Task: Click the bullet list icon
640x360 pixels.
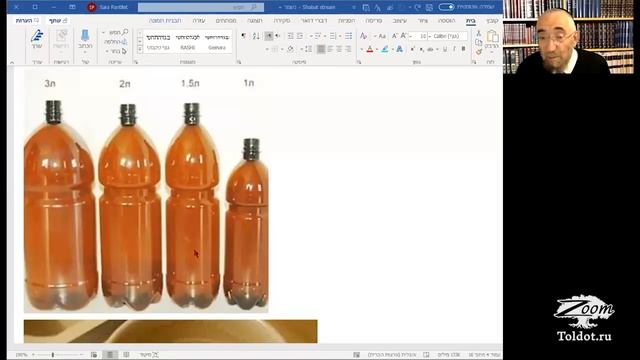Action: coord(348,36)
